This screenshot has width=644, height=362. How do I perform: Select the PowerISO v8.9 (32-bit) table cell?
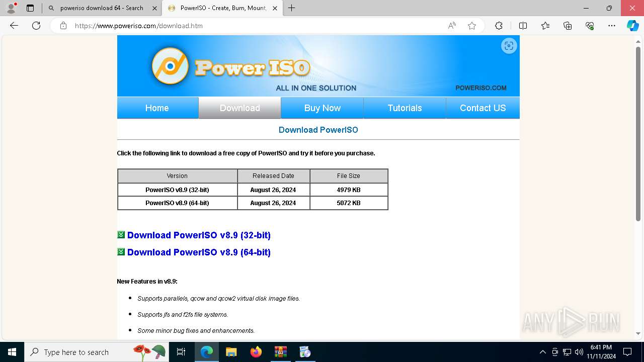(177, 190)
